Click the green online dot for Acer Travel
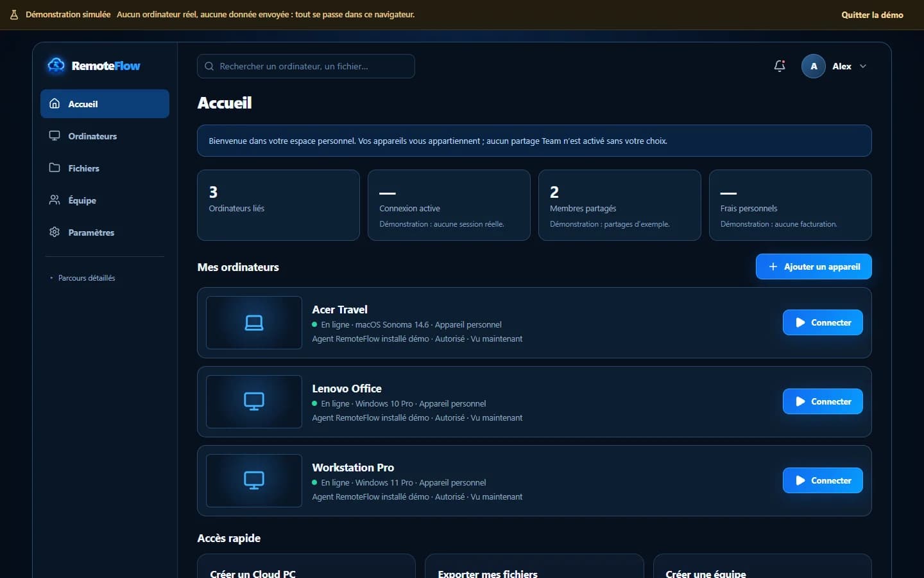Viewport: 924px width, 578px height. pyautogui.click(x=314, y=324)
